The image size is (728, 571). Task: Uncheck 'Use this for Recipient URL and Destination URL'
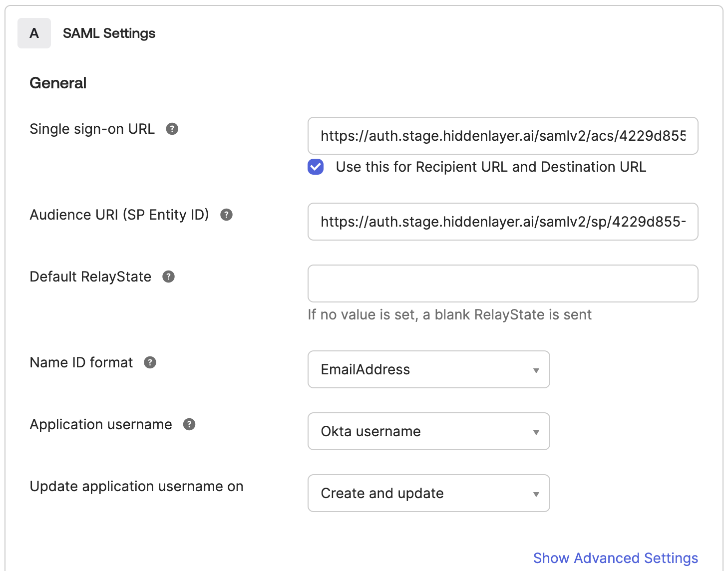[x=315, y=167]
